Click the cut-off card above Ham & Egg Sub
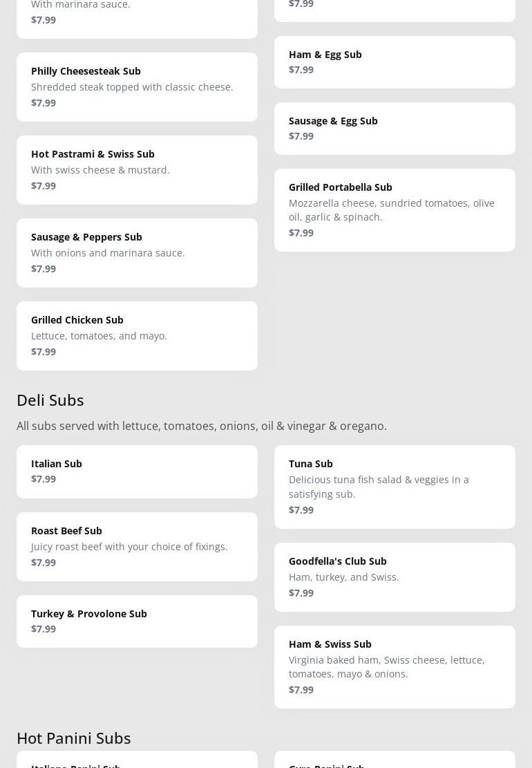Viewport: 532px width, 768px height. (x=395, y=8)
